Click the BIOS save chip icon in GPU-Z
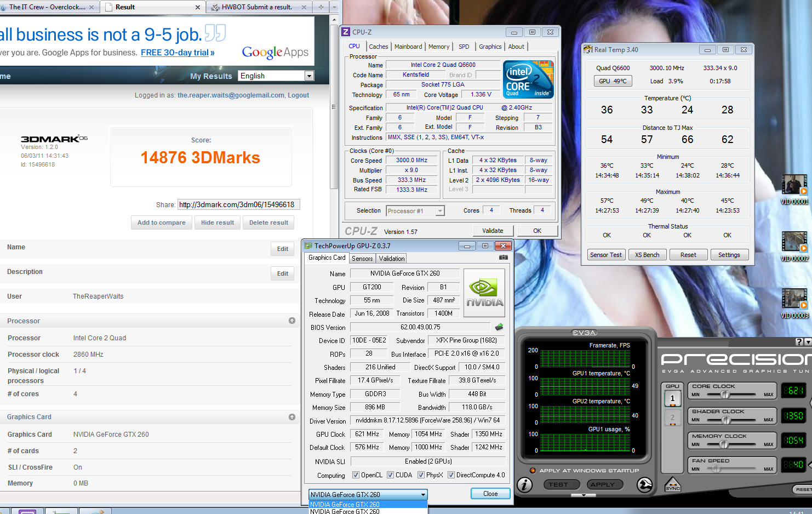 point(499,327)
